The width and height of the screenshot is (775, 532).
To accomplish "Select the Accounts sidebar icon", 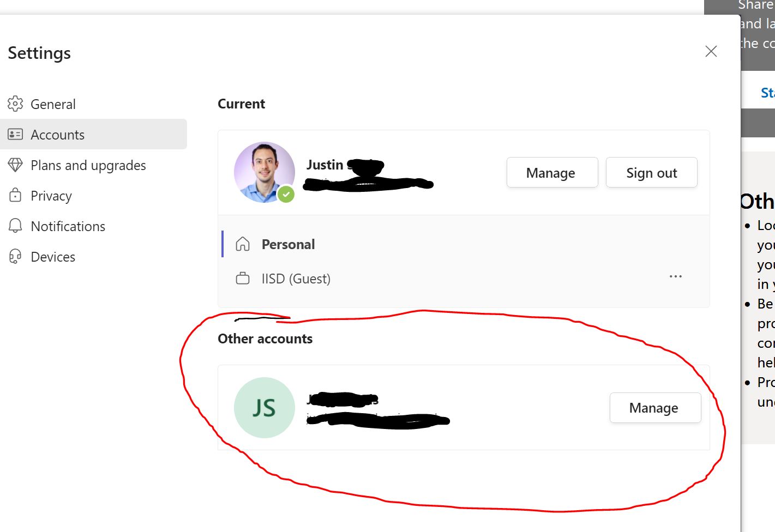I will pyautogui.click(x=15, y=134).
